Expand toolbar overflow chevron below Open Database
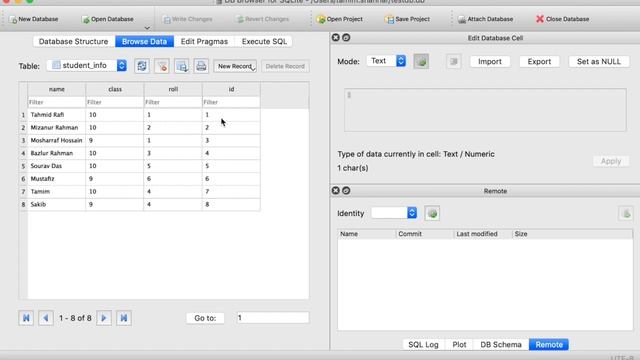Screen dimensions: 640x360 pos(147,28)
